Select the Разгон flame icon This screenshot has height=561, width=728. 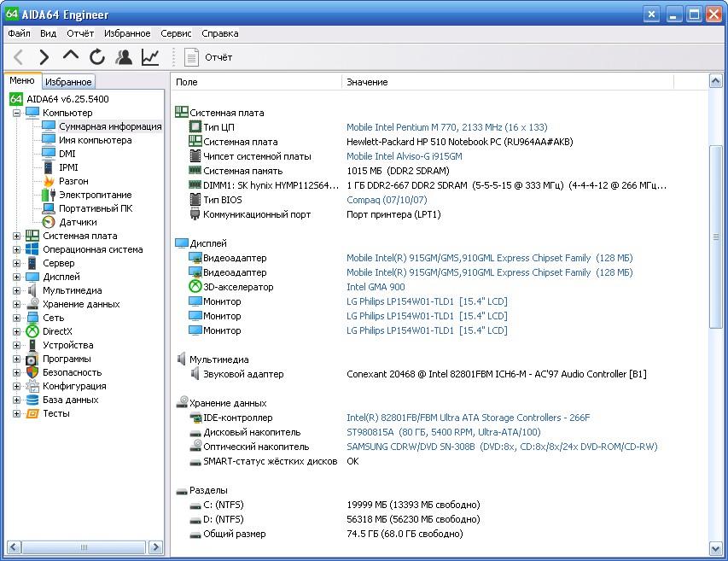(49, 181)
